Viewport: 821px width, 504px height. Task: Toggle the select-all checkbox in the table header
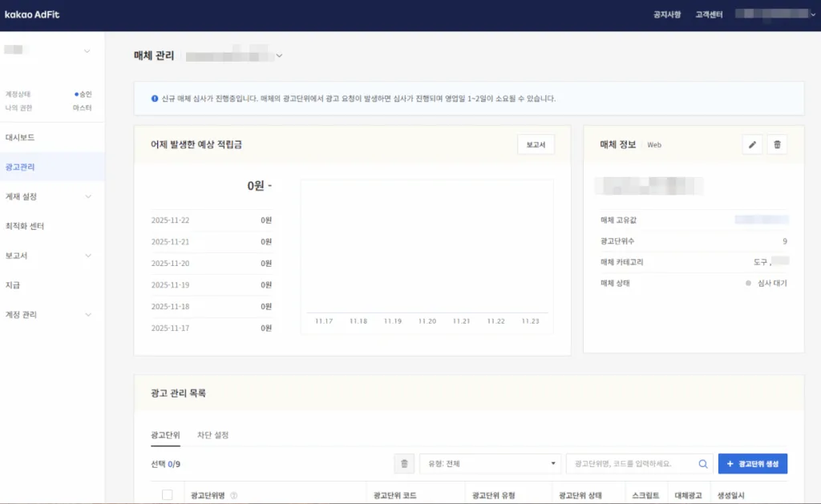167,494
